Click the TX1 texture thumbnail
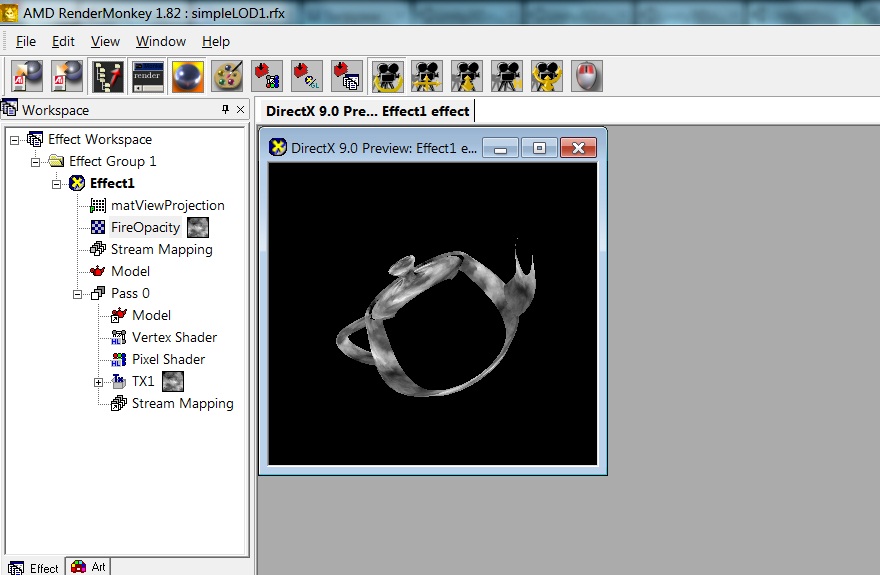Image resolution: width=880 pixels, height=575 pixels. click(173, 381)
